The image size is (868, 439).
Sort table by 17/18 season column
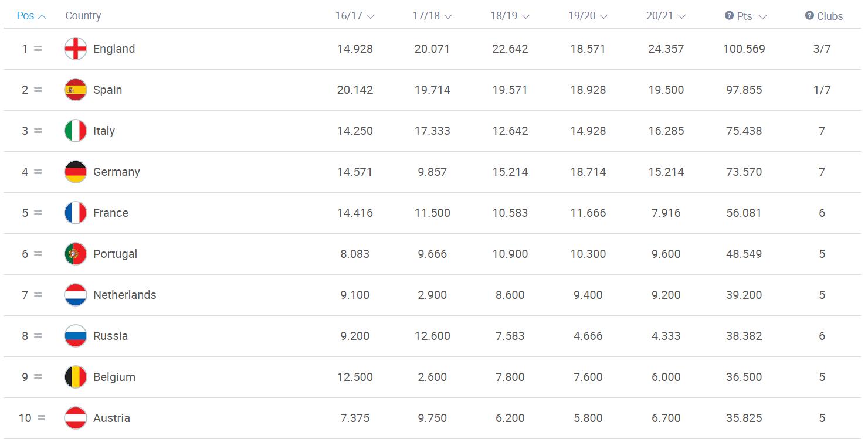(432, 16)
